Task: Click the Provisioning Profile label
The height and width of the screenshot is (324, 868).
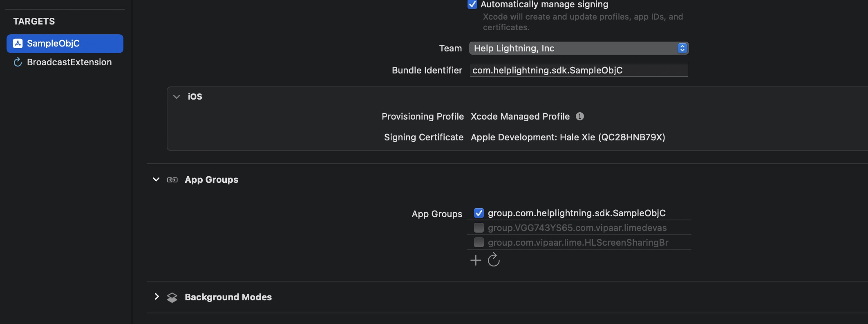Action: 423,117
